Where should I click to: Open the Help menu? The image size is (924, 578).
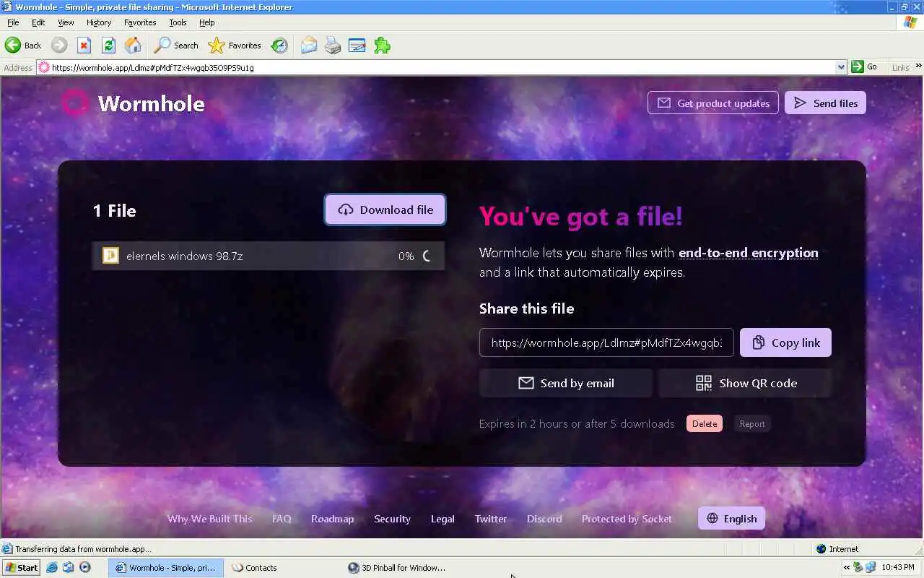pos(207,22)
